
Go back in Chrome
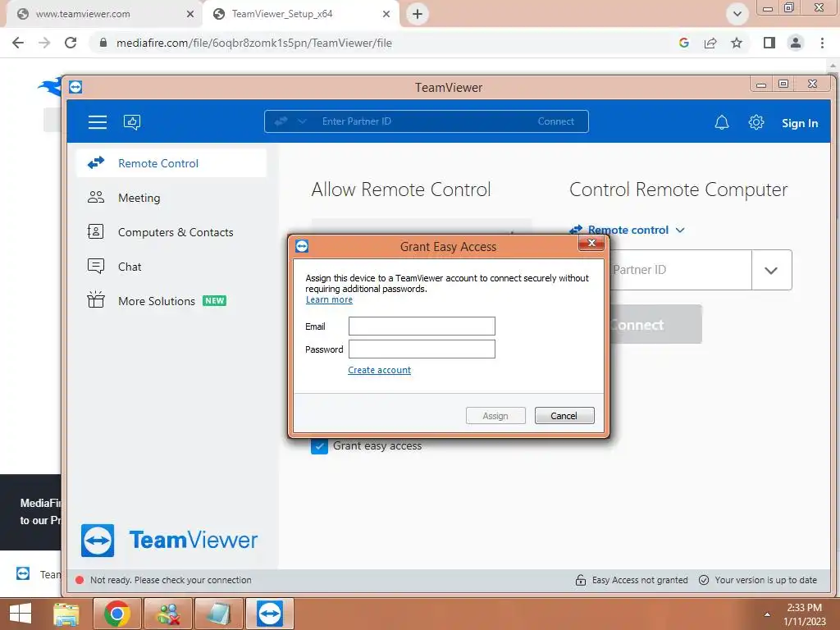(x=18, y=43)
